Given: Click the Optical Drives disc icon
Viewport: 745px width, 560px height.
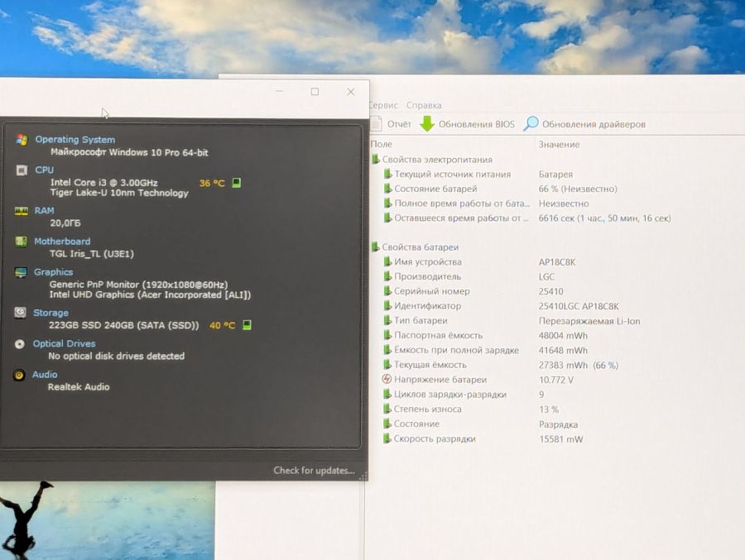Looking at the screenshot, I should (20, 344).
